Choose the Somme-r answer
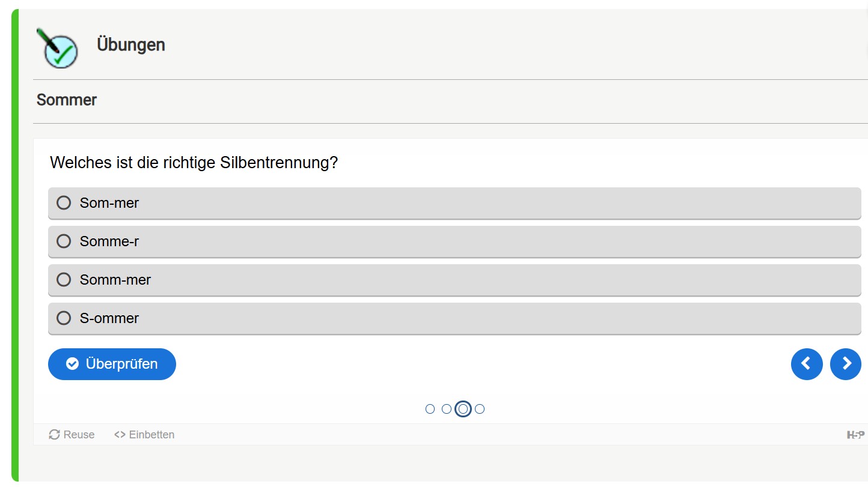 (454, 241)
